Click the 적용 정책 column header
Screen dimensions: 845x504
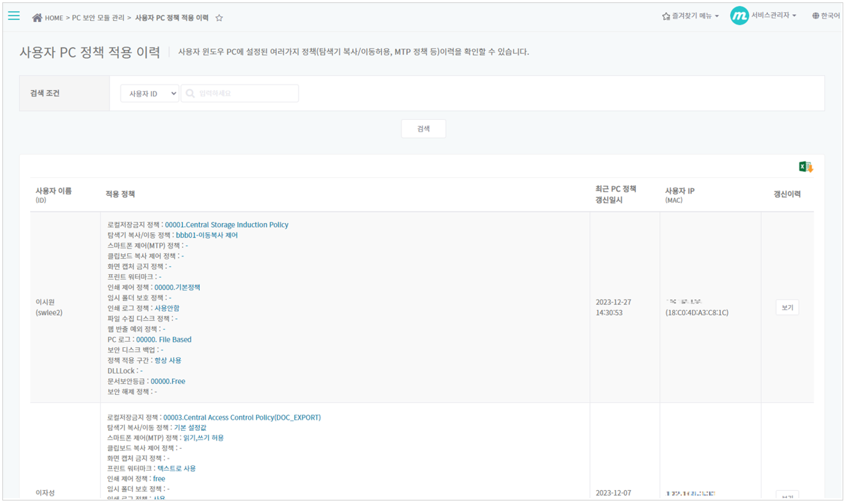(120, 195)
